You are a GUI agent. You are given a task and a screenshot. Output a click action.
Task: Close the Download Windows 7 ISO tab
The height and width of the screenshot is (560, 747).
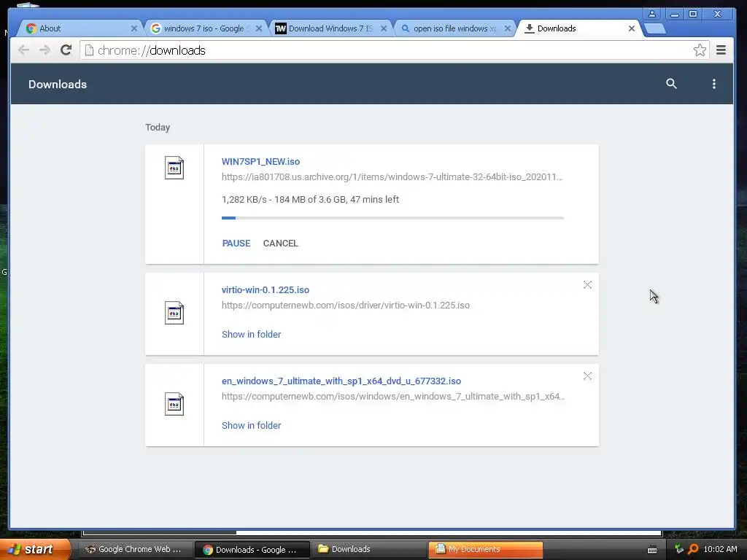click(x=384, y=28)
